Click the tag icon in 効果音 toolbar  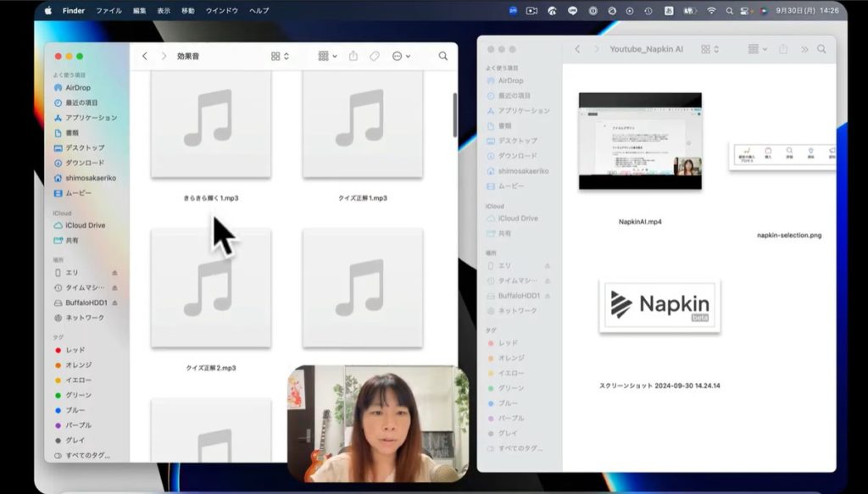[374, 56]
